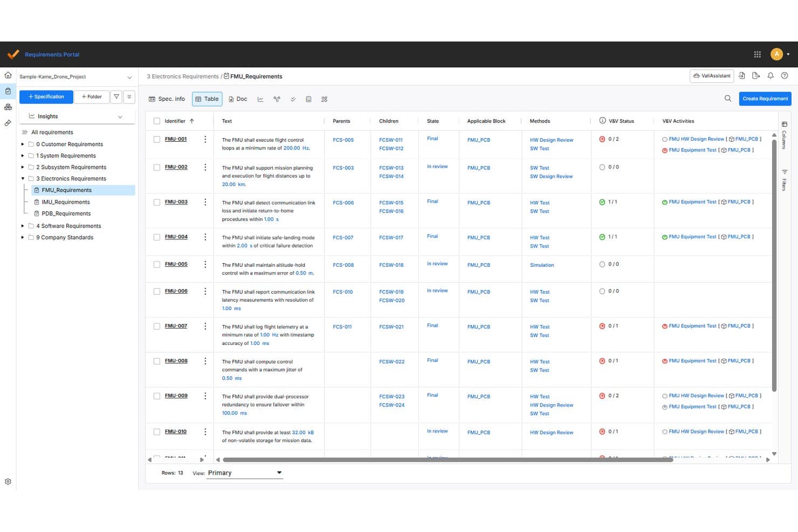Open the crossed tools icon in toolbar

tap(324, 99)
